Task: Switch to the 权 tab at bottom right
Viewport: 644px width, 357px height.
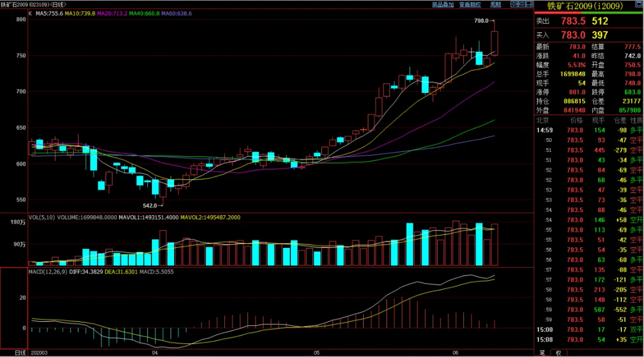Action: point(559,353)
